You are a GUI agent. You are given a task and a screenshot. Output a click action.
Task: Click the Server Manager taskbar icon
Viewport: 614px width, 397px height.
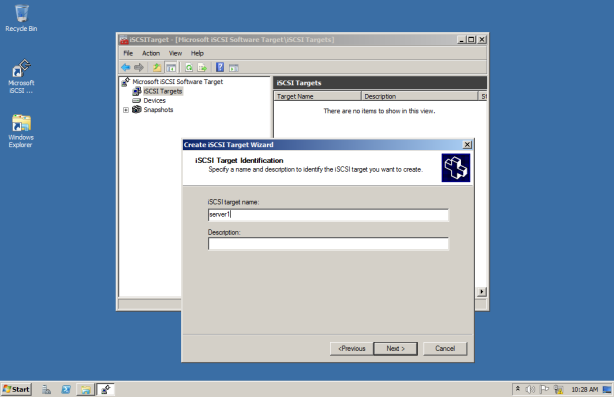[47, 390]
